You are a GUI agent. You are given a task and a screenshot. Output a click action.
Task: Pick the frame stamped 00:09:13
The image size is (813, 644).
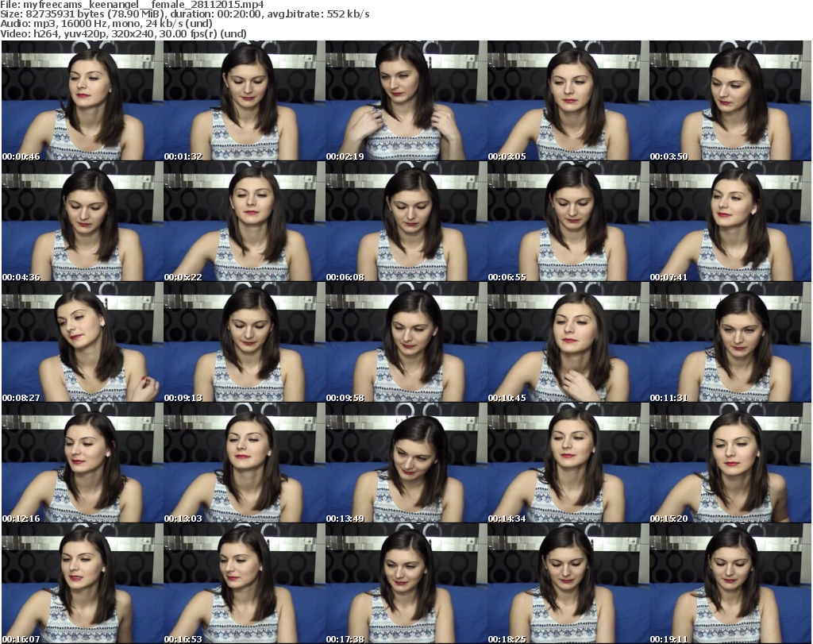(x=245, y=342)
